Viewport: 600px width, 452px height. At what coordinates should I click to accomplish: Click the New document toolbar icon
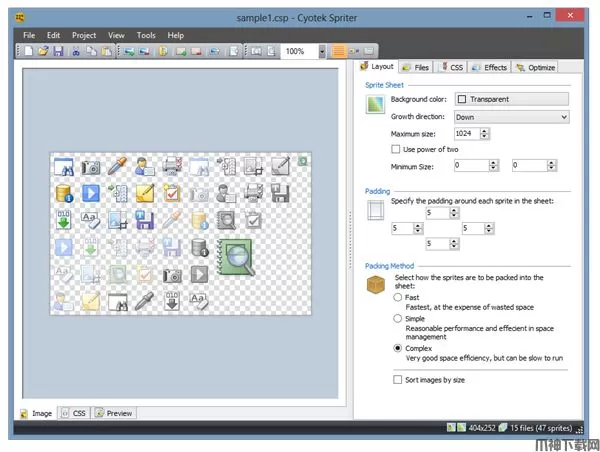pyautogui.click(x=29, y=51)
